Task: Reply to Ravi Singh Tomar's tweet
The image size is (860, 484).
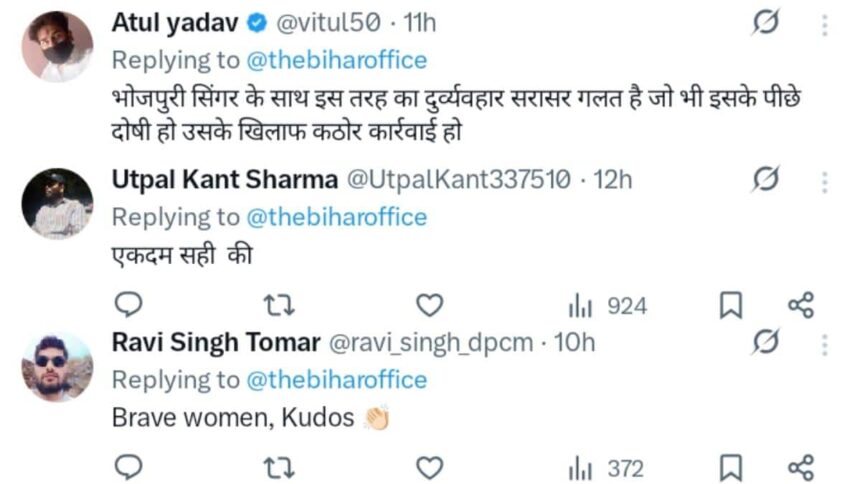Action: (129, 467)
